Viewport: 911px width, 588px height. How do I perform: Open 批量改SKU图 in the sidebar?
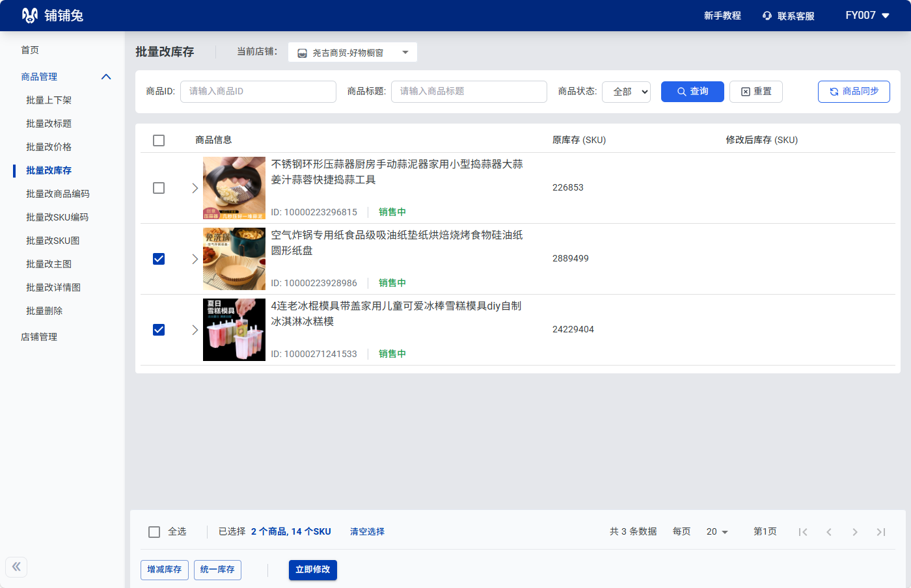pos(53,241)
